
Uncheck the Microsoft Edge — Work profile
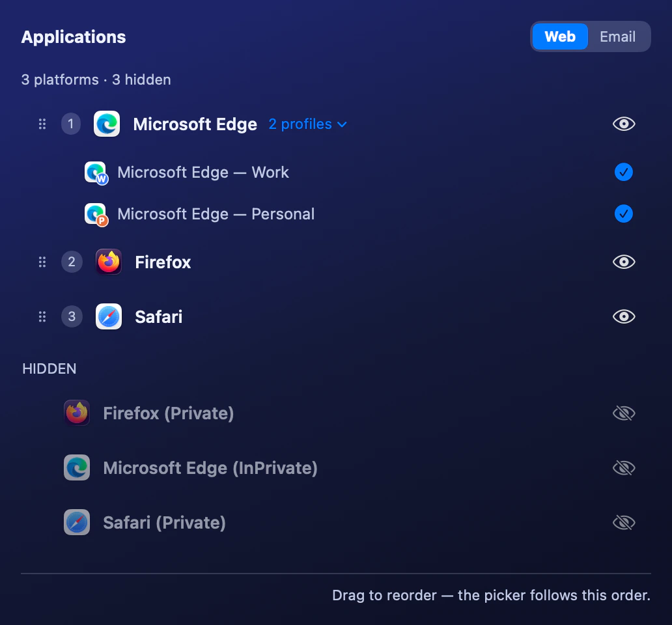[x=624, y=173]
